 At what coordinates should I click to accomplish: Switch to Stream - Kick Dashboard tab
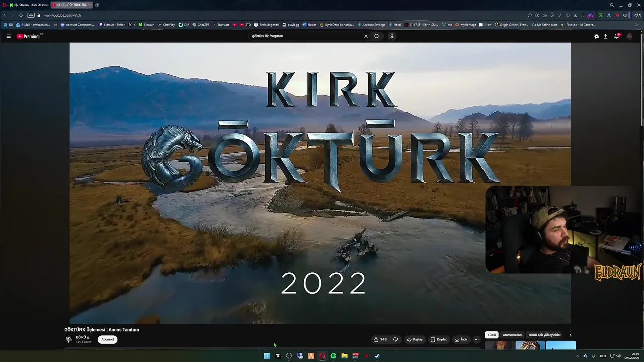30,5
